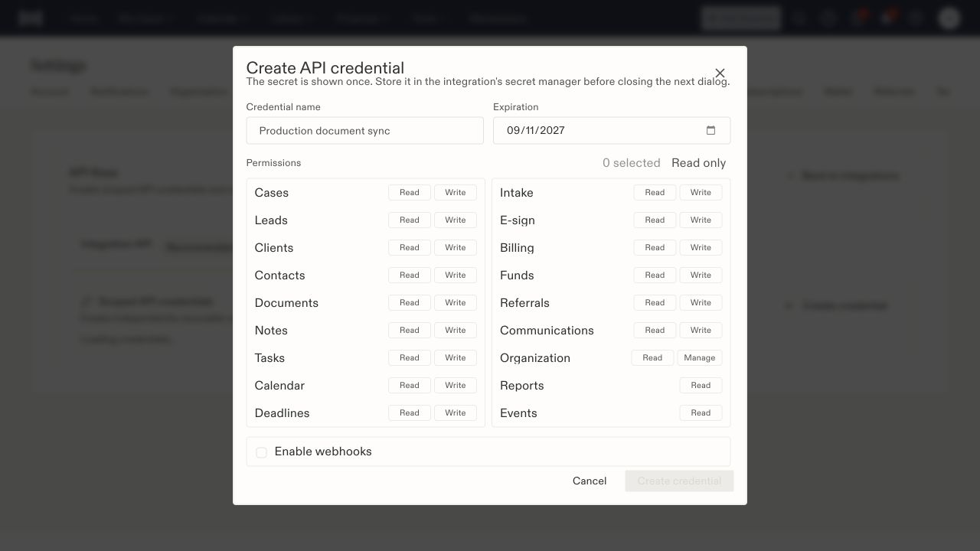Enable the webhooks checkbox
This screenshot has width=980, height=551.
261,452
